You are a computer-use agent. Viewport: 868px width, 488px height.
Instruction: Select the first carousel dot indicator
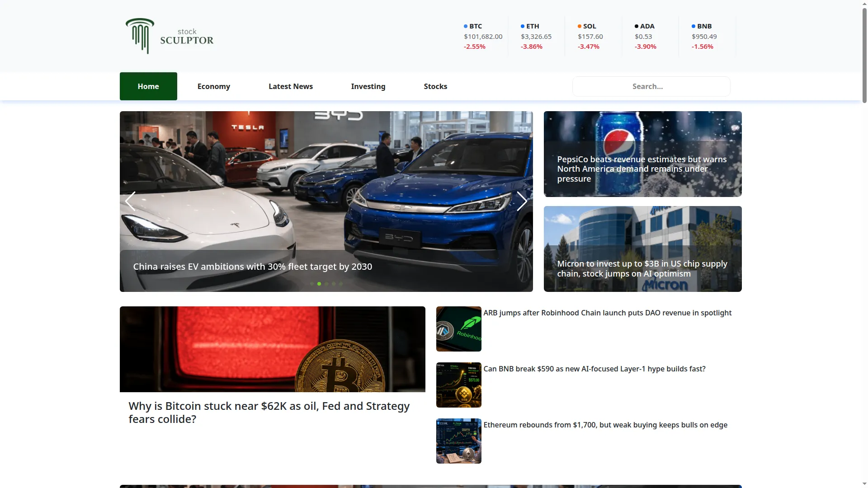pos(312,284)
